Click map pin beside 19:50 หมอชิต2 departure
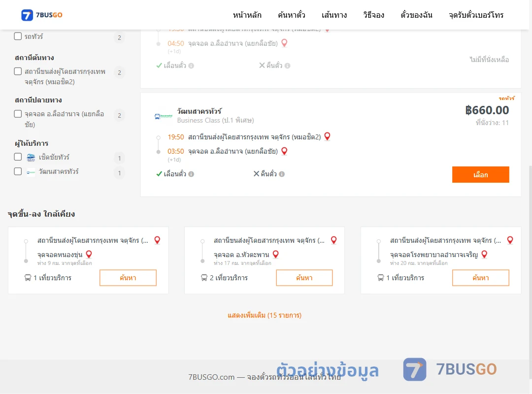The height and width of the screenshot is (394, 532). click(328, 136)
